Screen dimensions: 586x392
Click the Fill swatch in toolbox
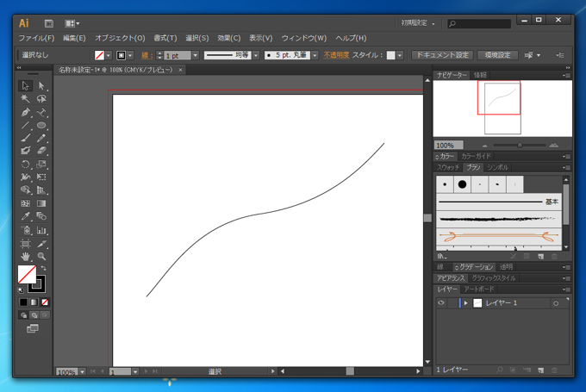point(25,272)
